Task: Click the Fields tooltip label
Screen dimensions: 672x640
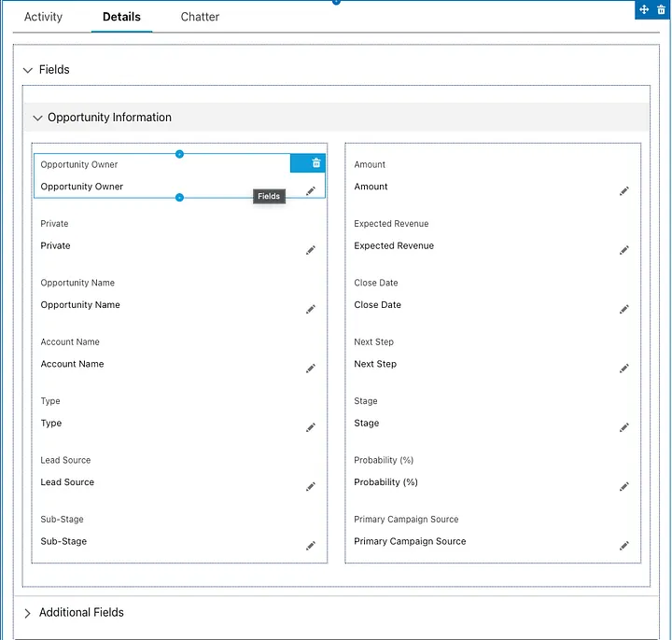Action: click(269, 196)
